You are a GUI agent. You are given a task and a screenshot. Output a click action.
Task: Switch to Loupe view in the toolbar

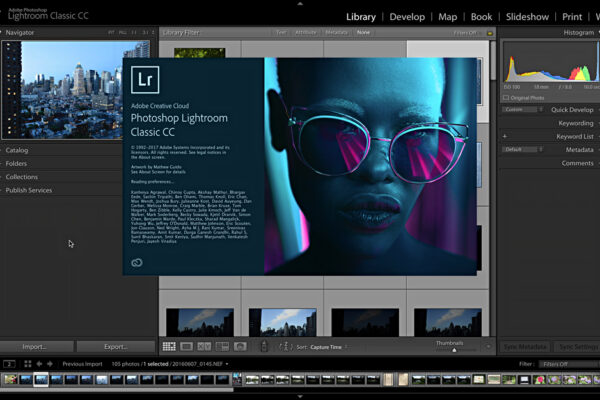(186, 346)
